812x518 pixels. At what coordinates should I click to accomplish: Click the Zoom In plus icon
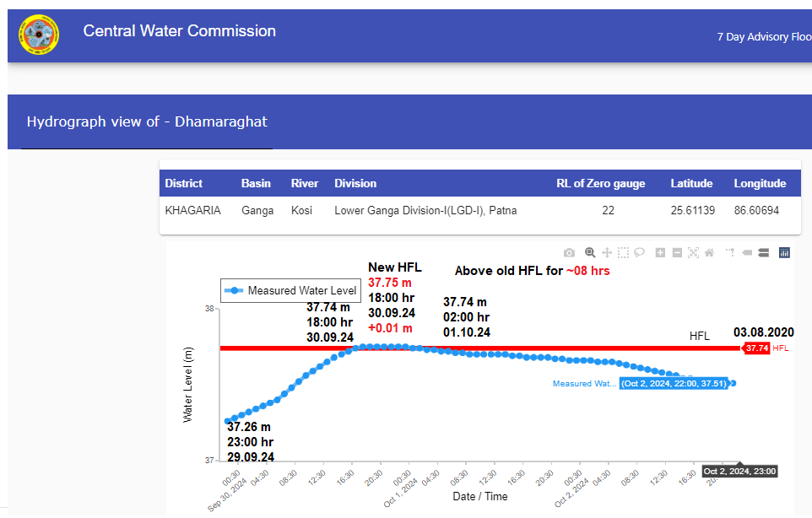click(660, 252)
